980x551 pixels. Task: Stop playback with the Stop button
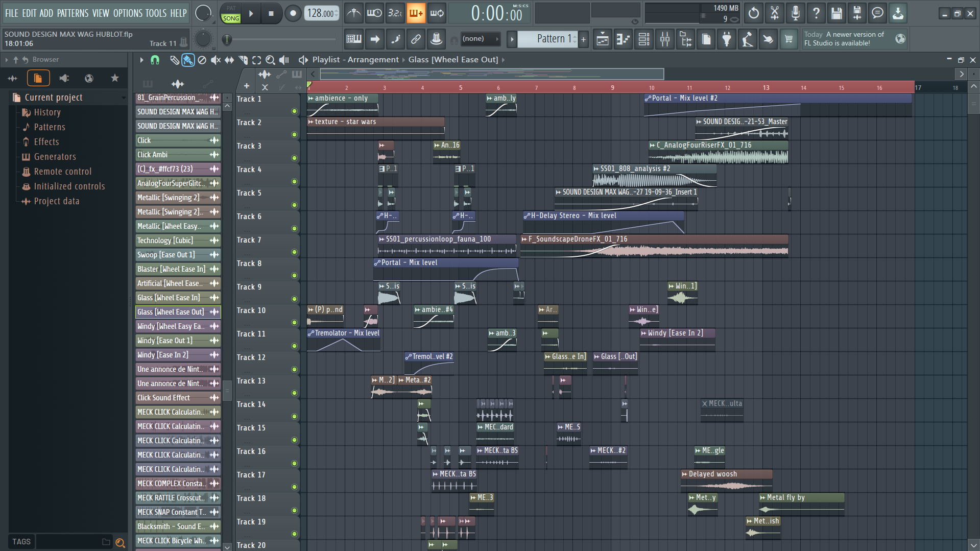[x=271, y=14]
